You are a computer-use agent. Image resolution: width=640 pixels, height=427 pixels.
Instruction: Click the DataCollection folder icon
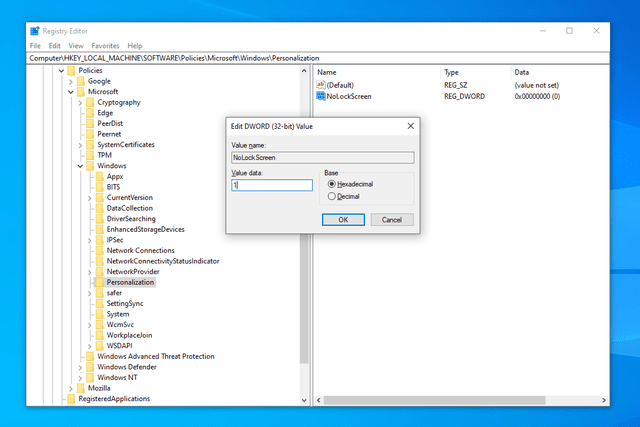[x=100, y=209]
